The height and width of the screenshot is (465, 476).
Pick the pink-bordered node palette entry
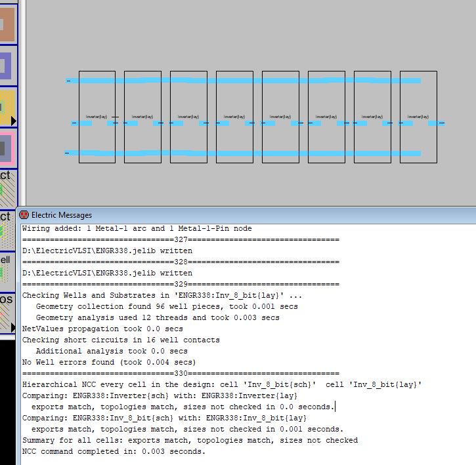[7, 148]
